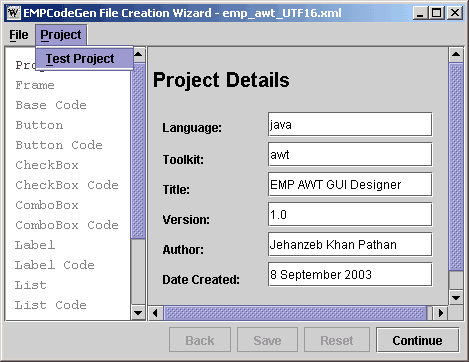469x362 pixels.
Task: Click the details pane vertical scrollbar thumb
Action: point(456,167)
